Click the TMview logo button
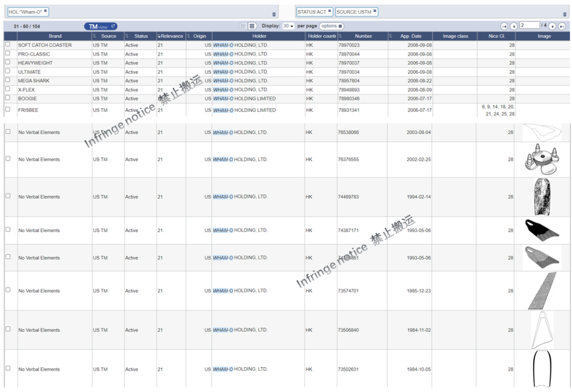Viewport: 572px width, 392px height. tap(101, 26)
